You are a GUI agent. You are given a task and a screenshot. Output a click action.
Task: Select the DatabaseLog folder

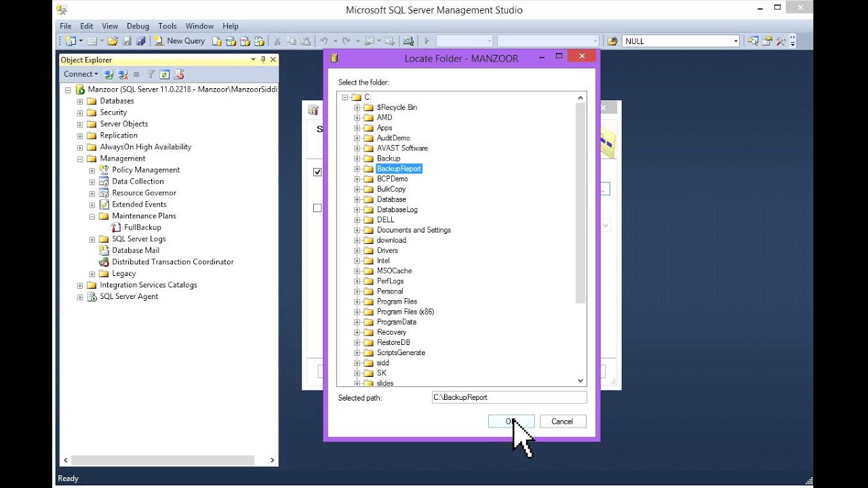tap(397, 209)
